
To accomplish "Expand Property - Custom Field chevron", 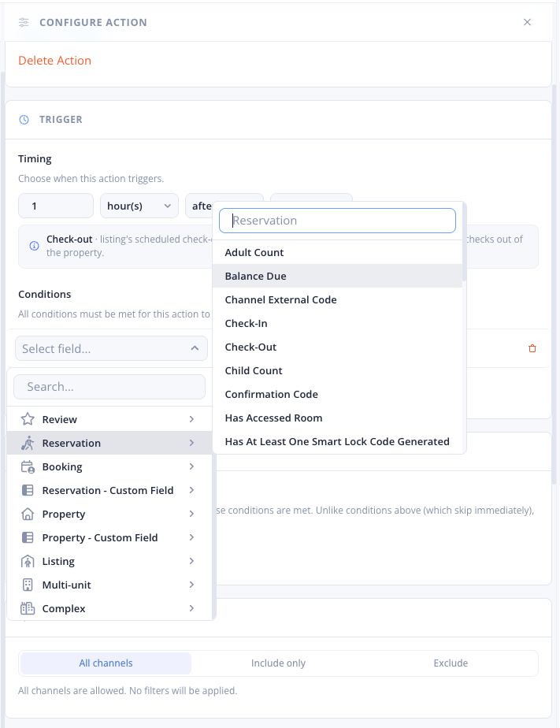I will click(191, 537).
